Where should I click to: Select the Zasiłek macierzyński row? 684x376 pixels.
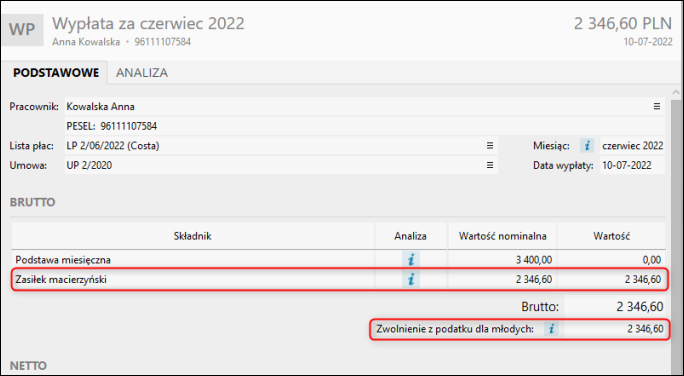339,279
